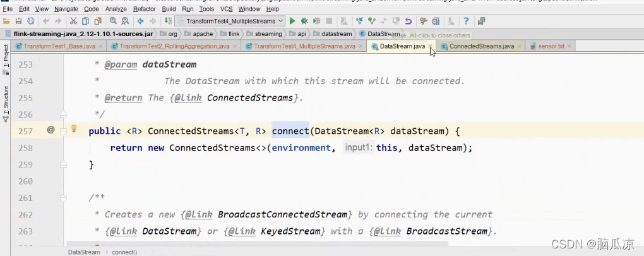
Task: Debug configuration with bug icon
Action: (x=304, y=21)
